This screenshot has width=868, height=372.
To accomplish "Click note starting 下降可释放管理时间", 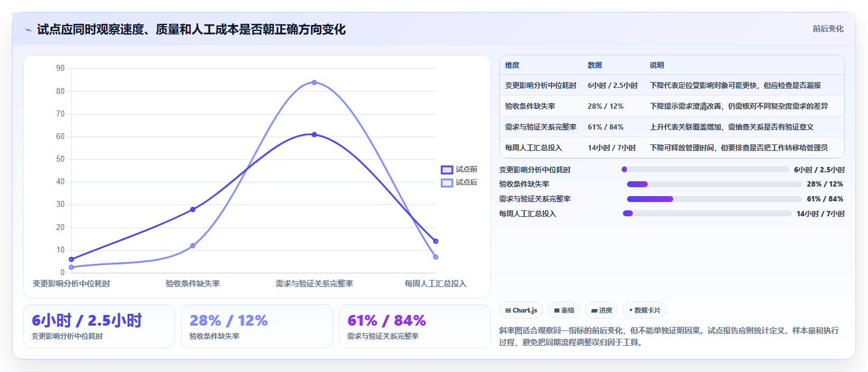I will pyautogui.click(x=739, y=148).
